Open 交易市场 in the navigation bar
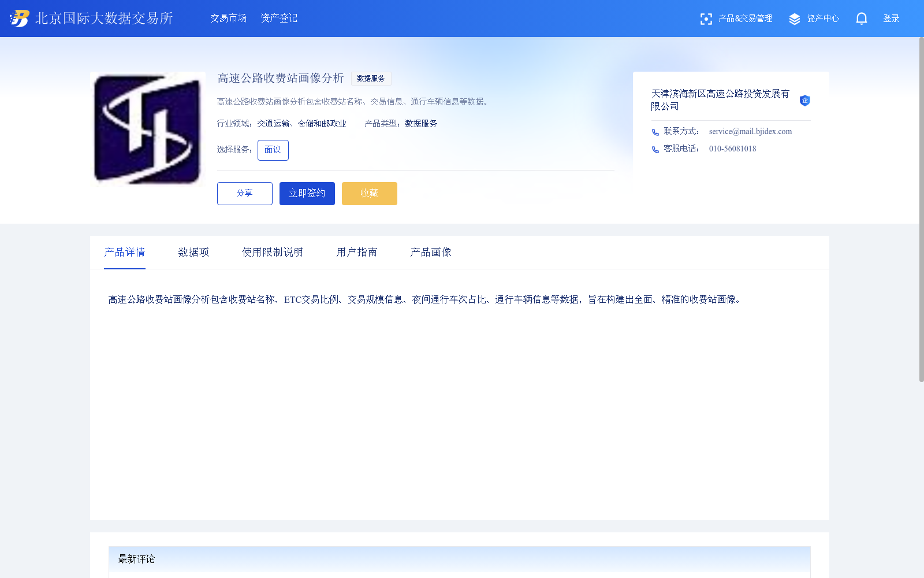924x578 pixels. [228, 18]
